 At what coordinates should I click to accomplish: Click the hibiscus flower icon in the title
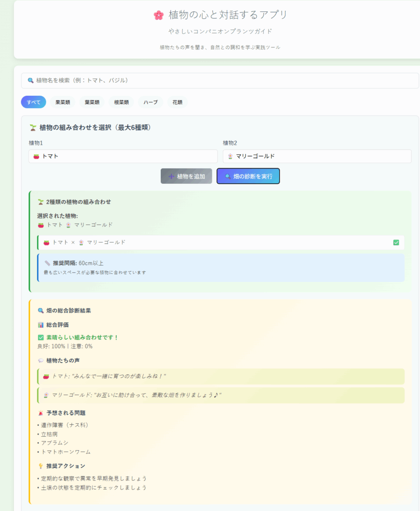[158, 15]
